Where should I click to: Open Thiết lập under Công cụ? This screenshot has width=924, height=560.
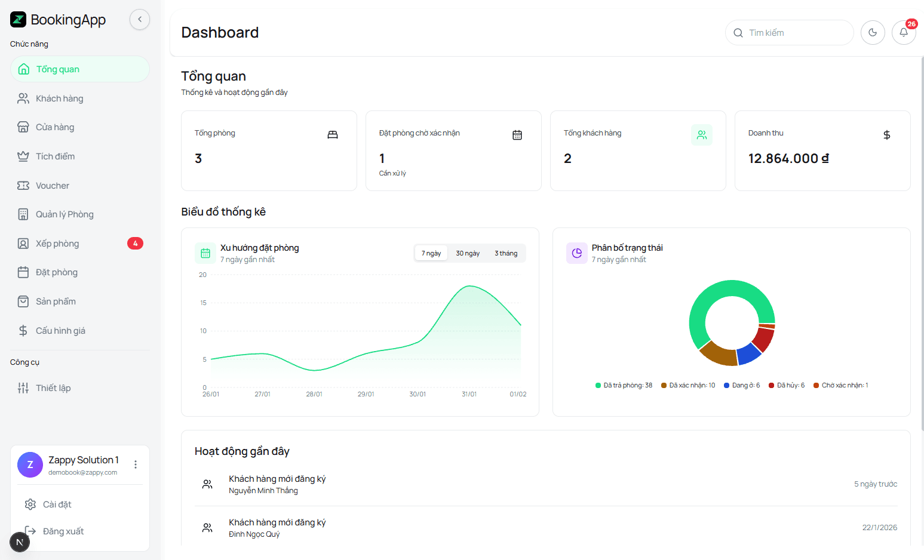click(53, 387)
